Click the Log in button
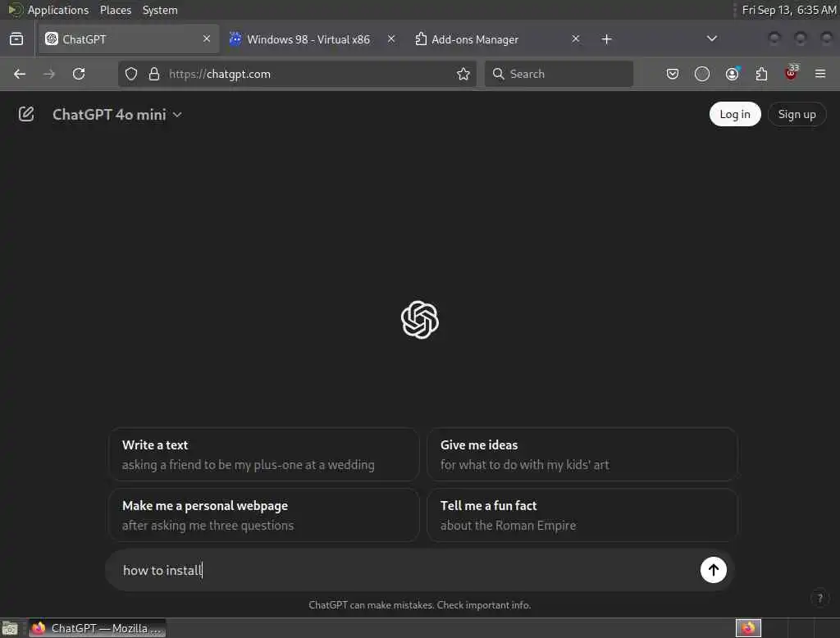 735,114
